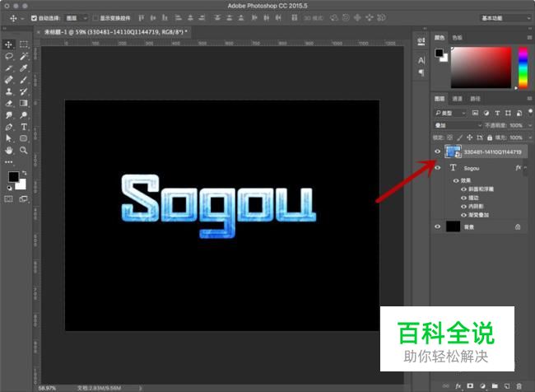The height and width of the screenshot is (392, 535).
Task: Create a new layer
Action: coord(507,386)
